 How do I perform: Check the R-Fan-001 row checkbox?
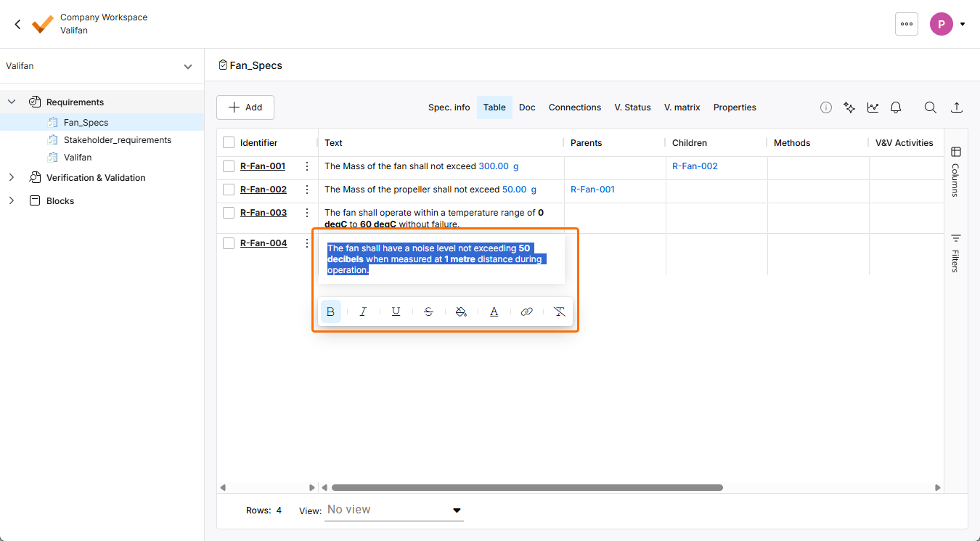pyautogui.click(x=229, y=166)
